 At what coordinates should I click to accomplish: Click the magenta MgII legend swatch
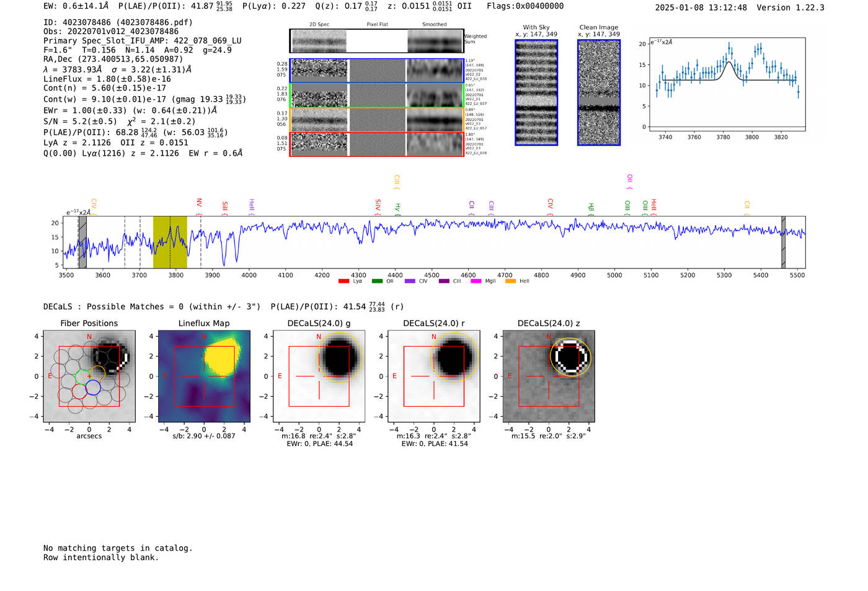point(476,281)
